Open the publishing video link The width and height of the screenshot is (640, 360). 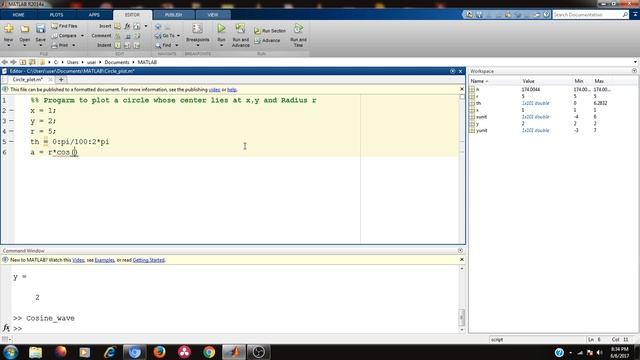pyautogui.click(x=214, y=90)
